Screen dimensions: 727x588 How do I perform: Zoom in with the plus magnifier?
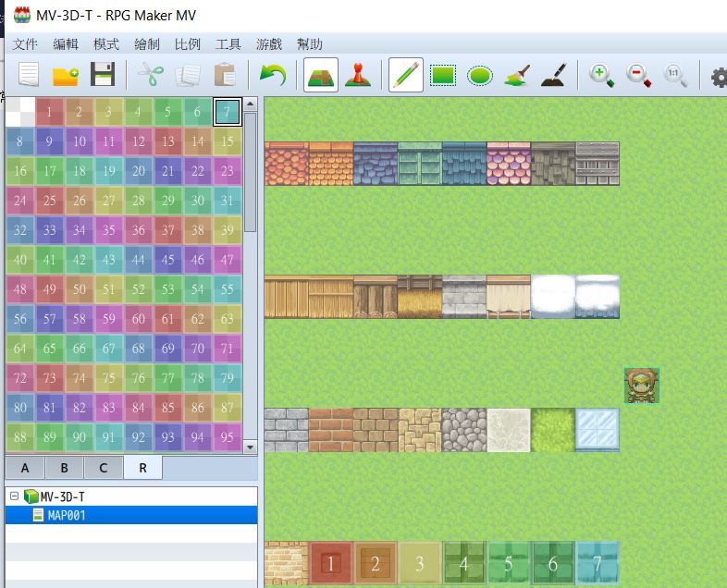click(602, 76)
